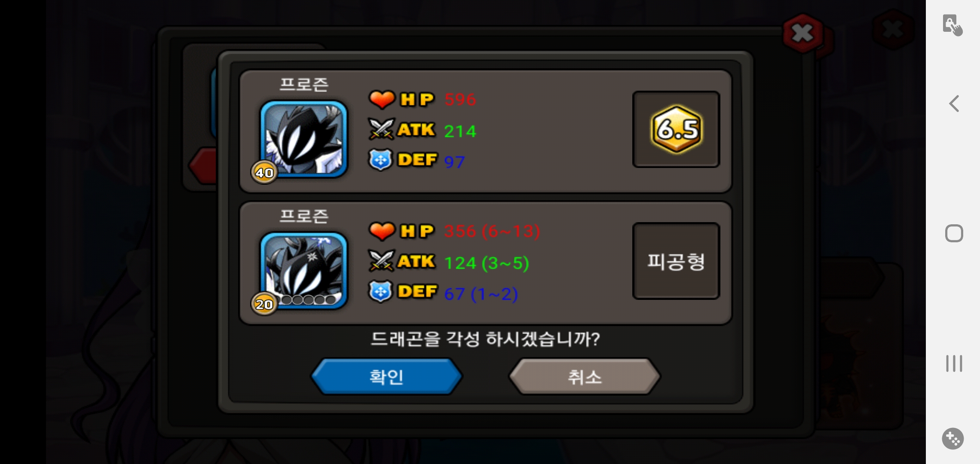Screen dimensions: 980x464
Task: Tap the heart HP icon of bottom dragon
Action: [x=382, y=231]
